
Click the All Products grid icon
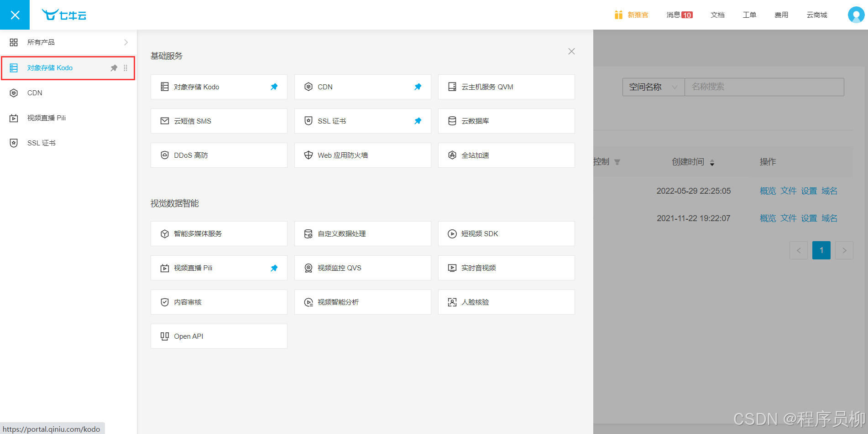[x=14, y=42]
